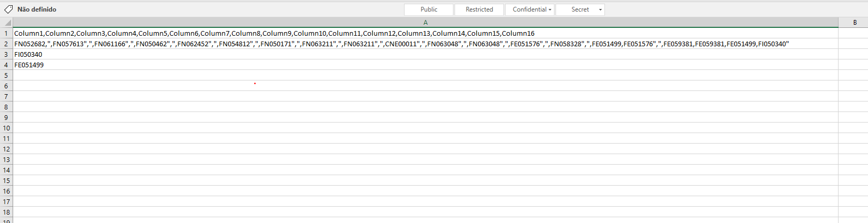Image resolution: width=868 pixels, height=223 pixels.
Task: Select row 18 header
Action: click(6, 212)
